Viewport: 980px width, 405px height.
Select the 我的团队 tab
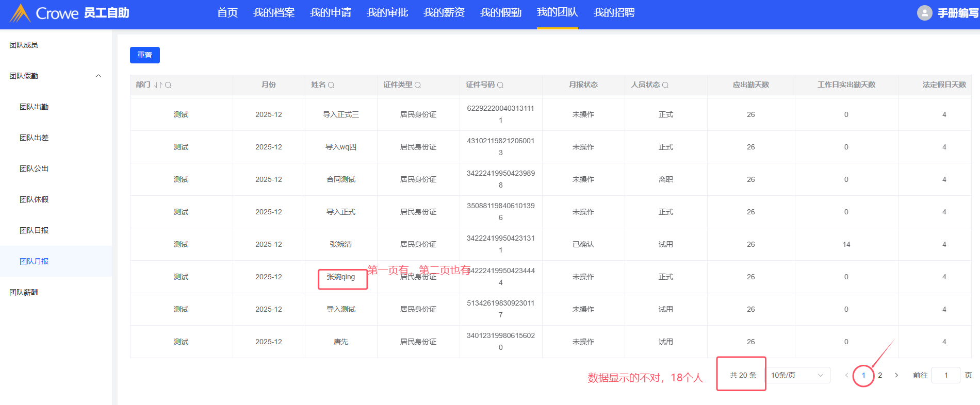[x=558, y=13]
